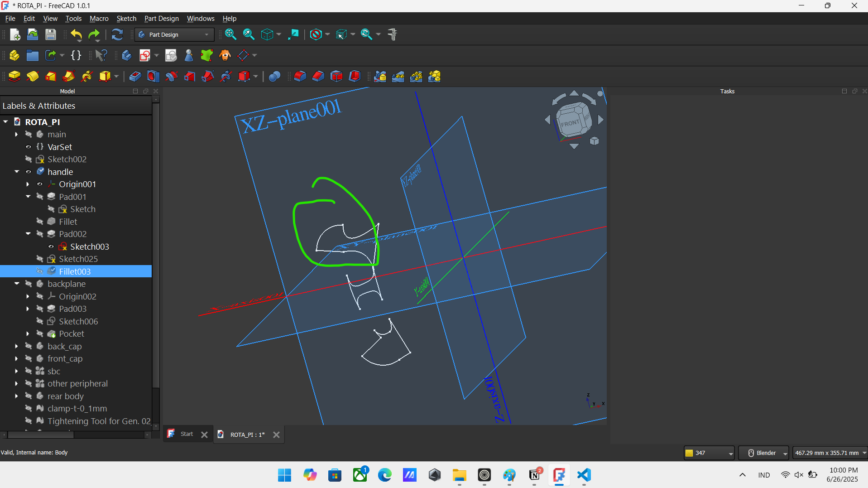The image size is (868, 488).
Task: Click the Pocket tool icon
Action: coord(135,77)
